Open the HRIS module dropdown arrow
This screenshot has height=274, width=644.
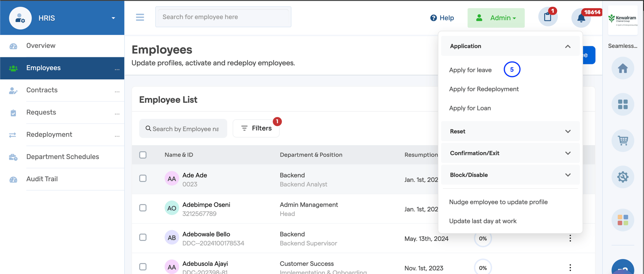[x=113, y=18]
